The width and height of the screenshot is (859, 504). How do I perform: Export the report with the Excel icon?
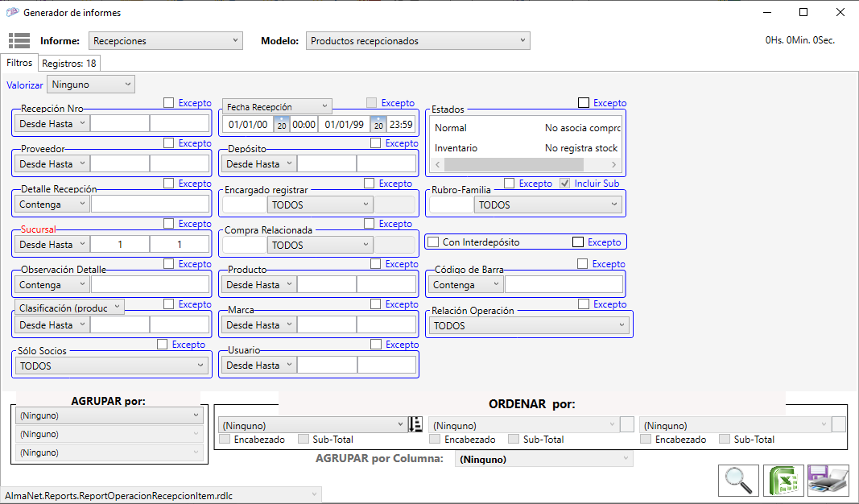[783, 480]
